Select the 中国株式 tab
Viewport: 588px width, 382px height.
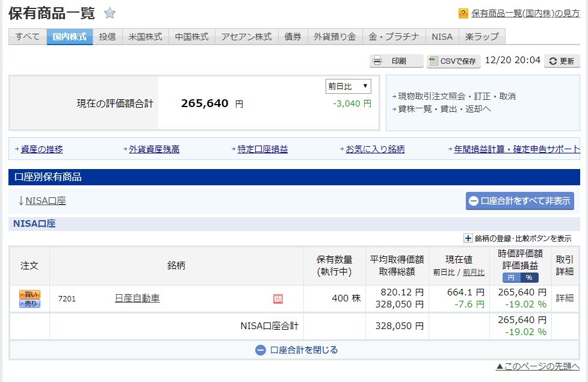click(x=192, y=37)
